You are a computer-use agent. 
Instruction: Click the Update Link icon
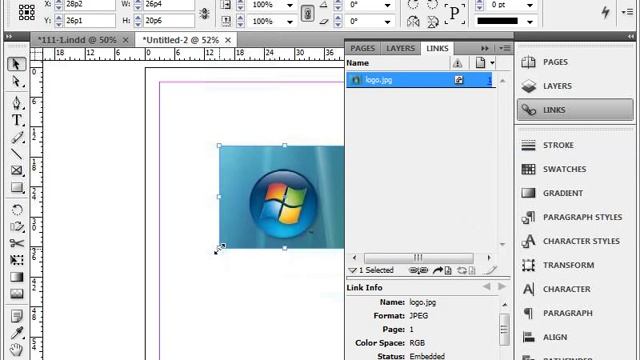(x=466, y=270)
